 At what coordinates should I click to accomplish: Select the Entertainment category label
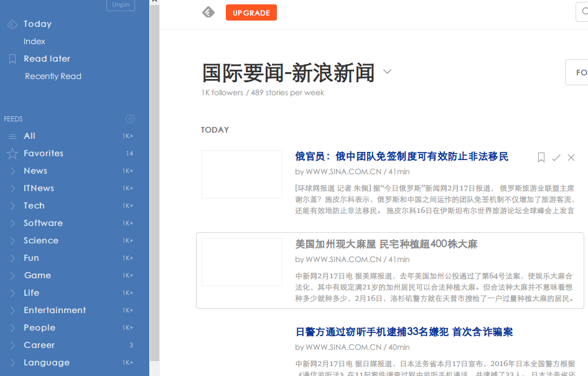click(55, 311)
